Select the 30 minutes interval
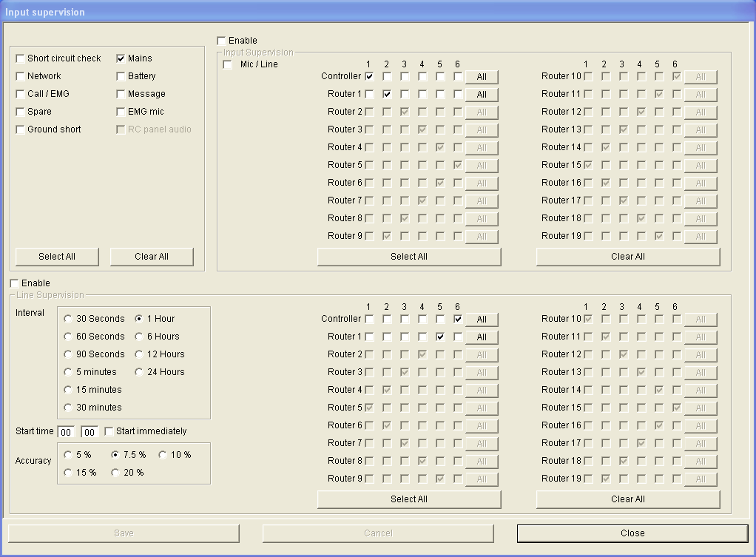The height and width of the screenshot is (557, 756). pyautogui.click(x=68, y=408)
